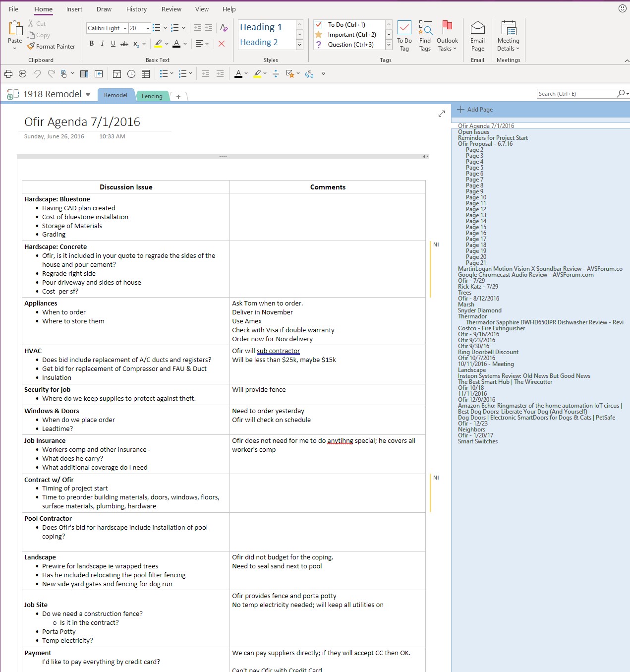Expand page to full view arrow icon
Image resolution: width=630 pixels, height=672 pixels.
point(442,114)
